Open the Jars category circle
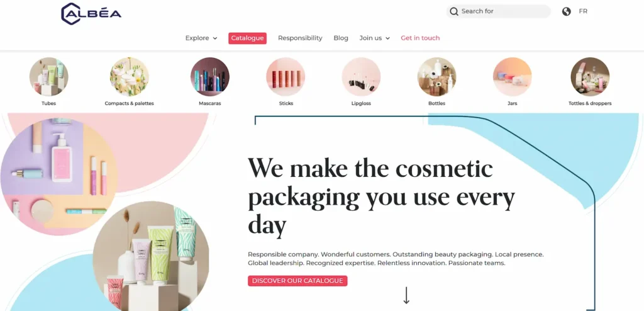644x311 pixels. [x=512, y=77]
